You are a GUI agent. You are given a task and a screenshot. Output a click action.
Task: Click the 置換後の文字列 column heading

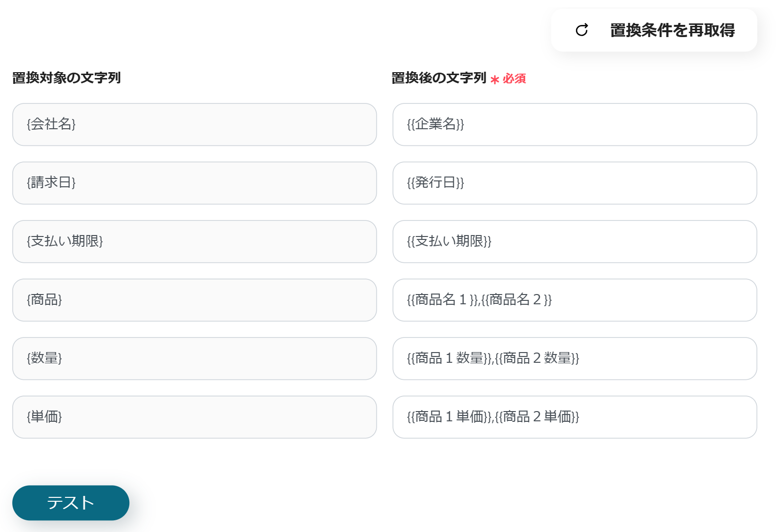pyautogui.click(x=439, y=78)
